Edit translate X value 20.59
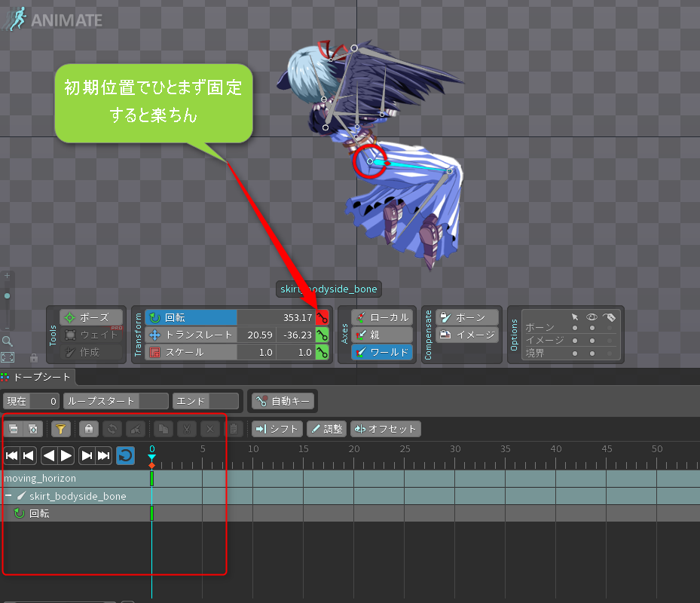This screenshot has height=603, width=700. pos(257,335)
